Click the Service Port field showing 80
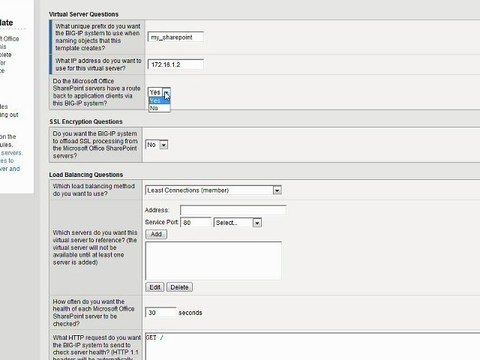This screenshot has height=360, width=480. [196, 222]
